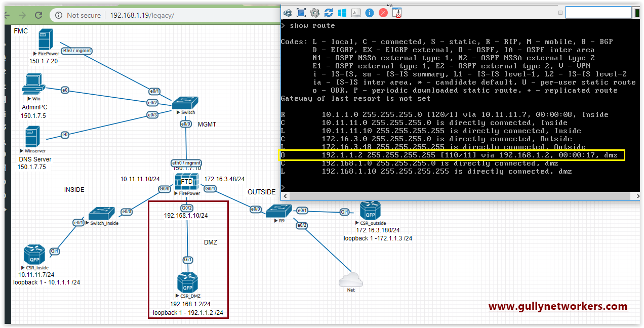Screen dimensions: 644x328
Task: Send Windows key using toolbar icon
Action: (342, 12)
